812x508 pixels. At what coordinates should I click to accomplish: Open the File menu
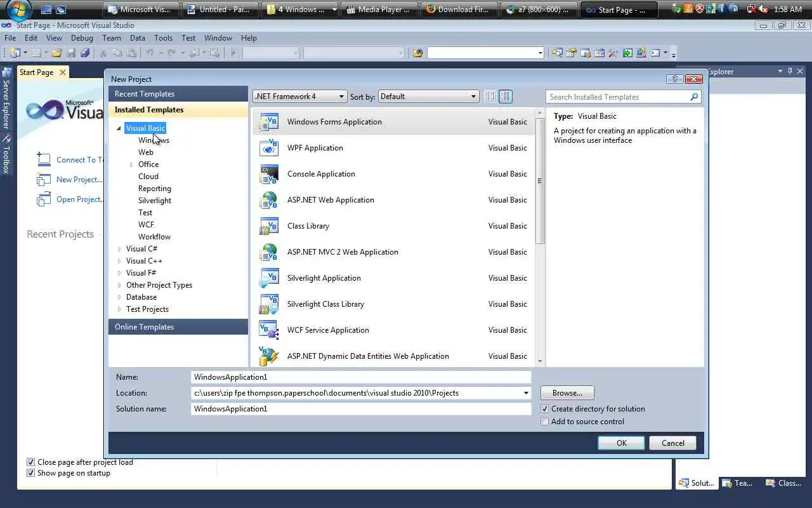point(10,38)
